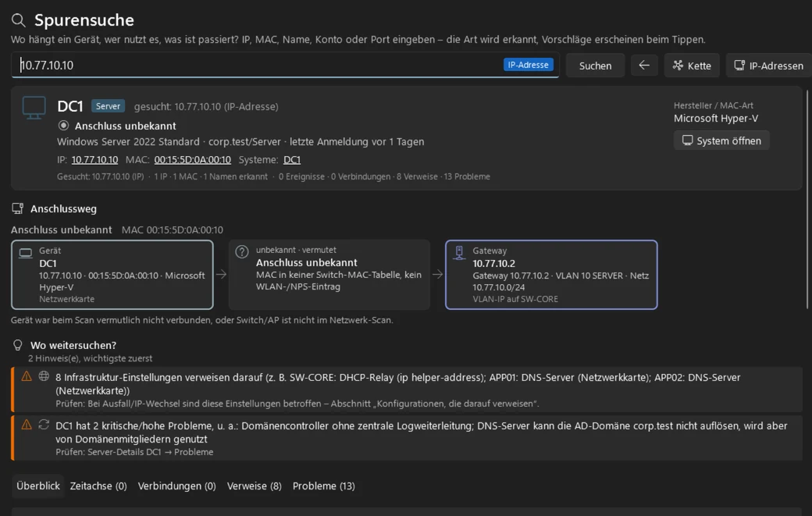This screenshot has height=516, width=812.
Task: Click the Windows Server 2022 Standard description line
Action: (x=240, y=142)
